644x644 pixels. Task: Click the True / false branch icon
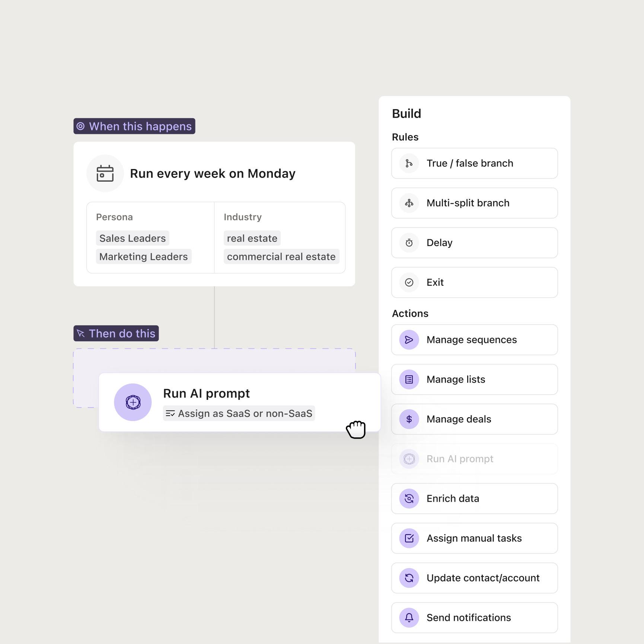(x=409, y=163)
